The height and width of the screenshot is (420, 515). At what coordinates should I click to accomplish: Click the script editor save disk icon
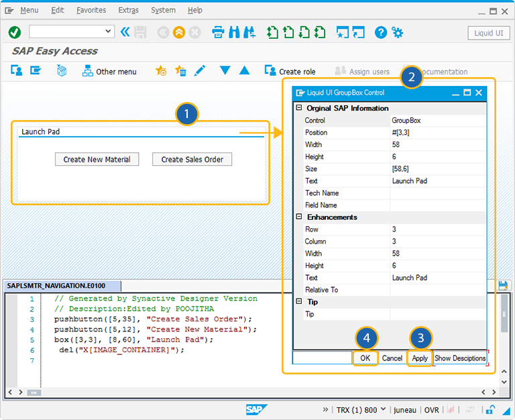click(x=502, y=285)
